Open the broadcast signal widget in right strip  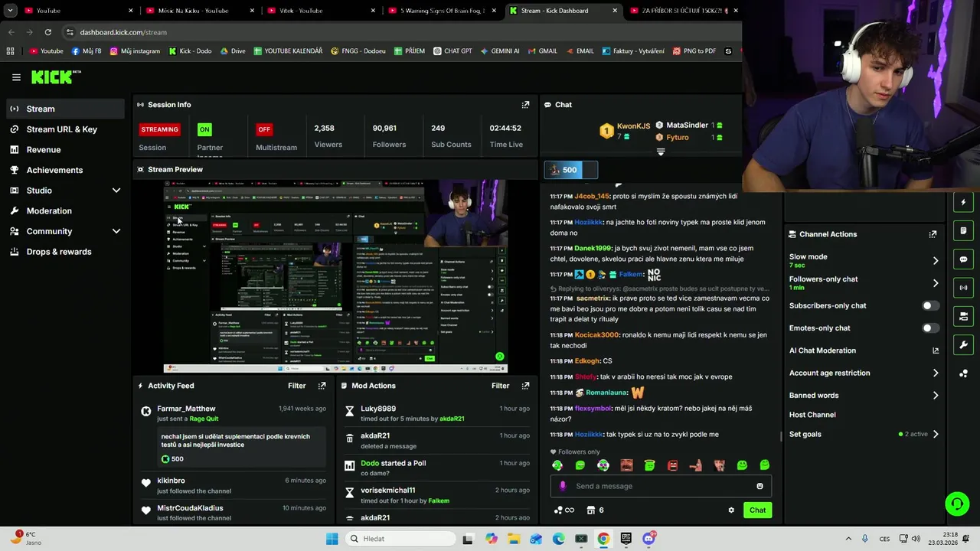(963, 288)
